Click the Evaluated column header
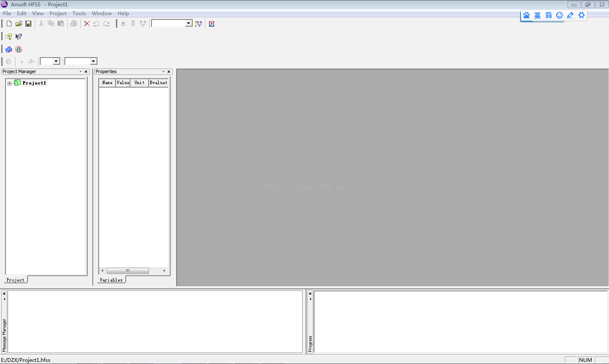The height and width of the screenshot is (364, 609). pos(158,83)
